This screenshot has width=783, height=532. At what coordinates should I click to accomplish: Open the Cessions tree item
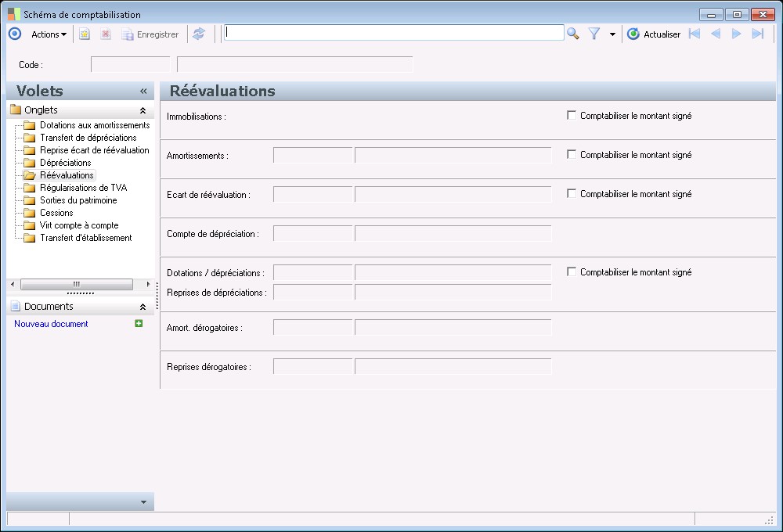click(56, 213)
